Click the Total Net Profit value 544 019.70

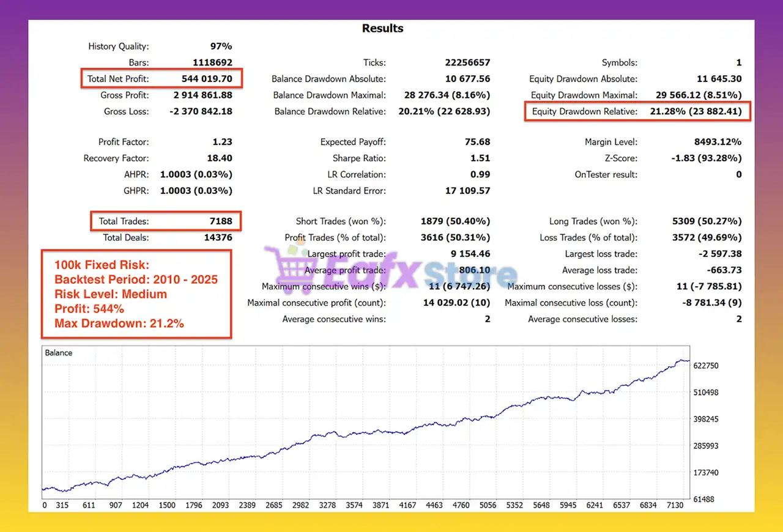(207, 79)
